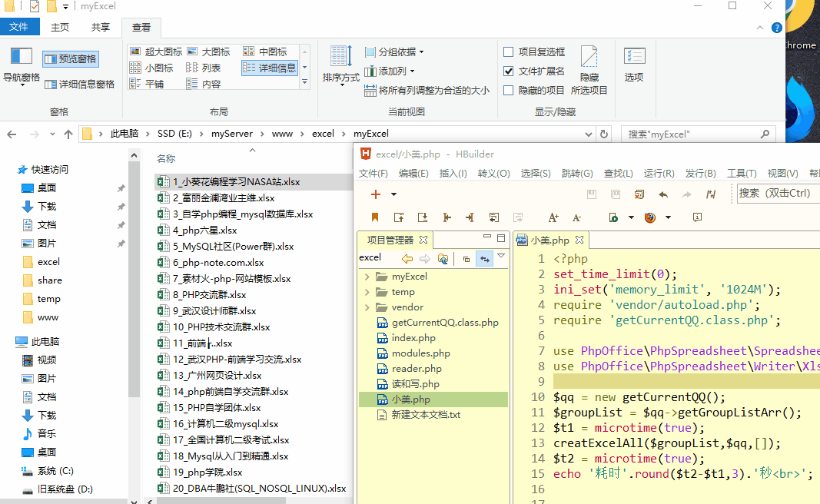Screen dimensions: 820x504
Task: Switch to the 主页 ribbon tab in Explorer
Action: point(60,27)
